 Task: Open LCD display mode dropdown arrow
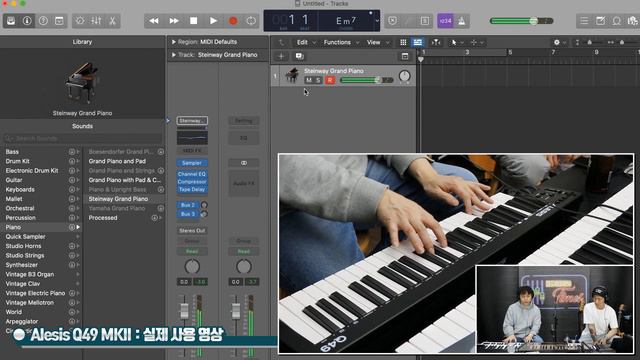click(377, 21)
